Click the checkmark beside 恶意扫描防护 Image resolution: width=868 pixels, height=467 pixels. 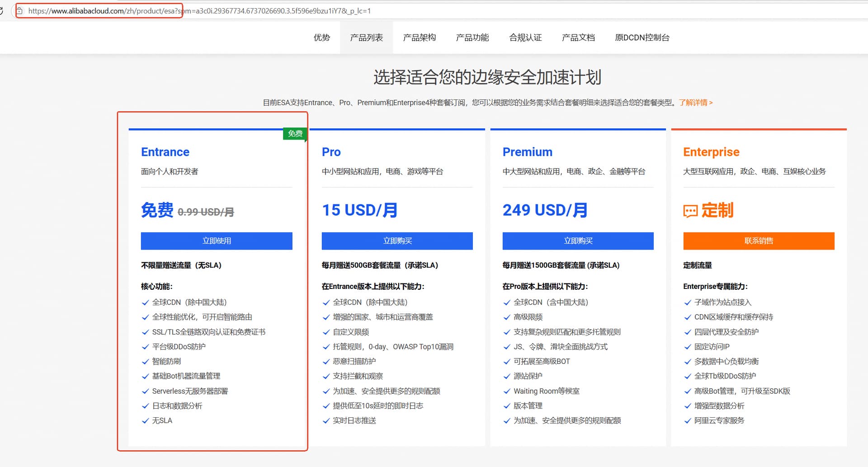(326, 362)
